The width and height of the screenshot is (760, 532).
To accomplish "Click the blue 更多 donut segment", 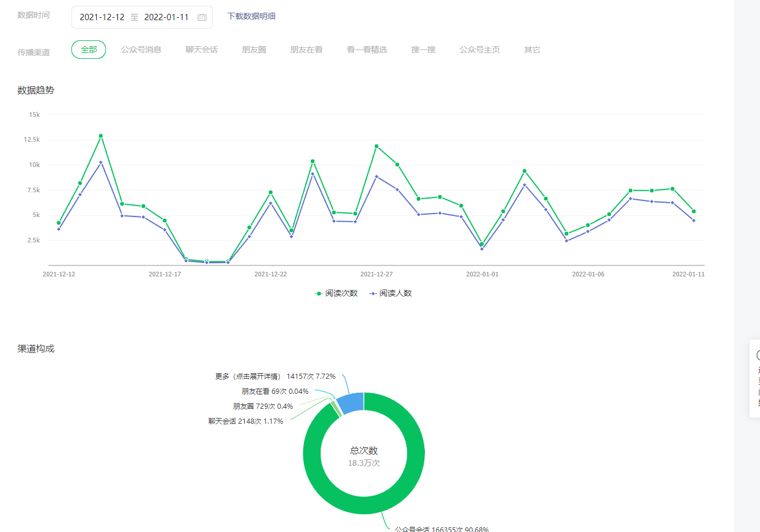I will click(x=351, y=402).
